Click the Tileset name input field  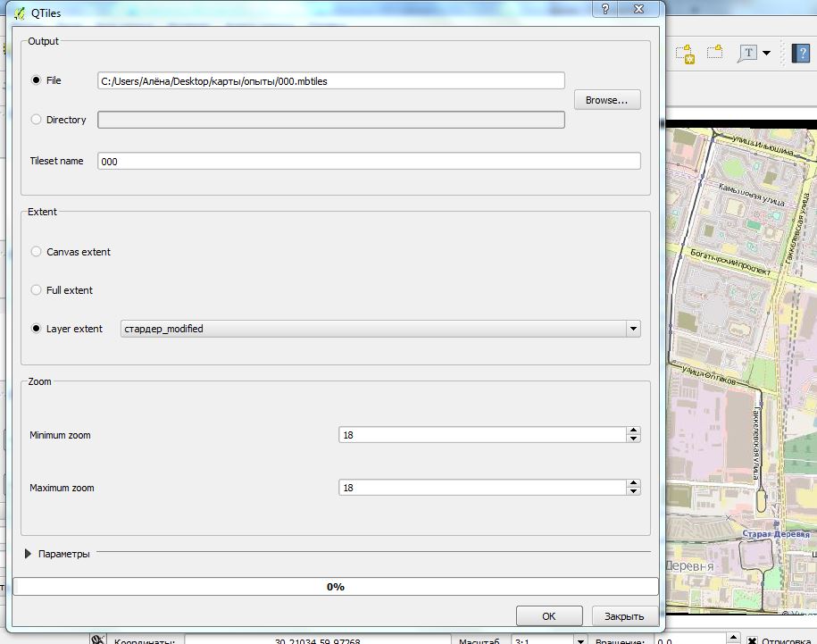pos(369,161)
